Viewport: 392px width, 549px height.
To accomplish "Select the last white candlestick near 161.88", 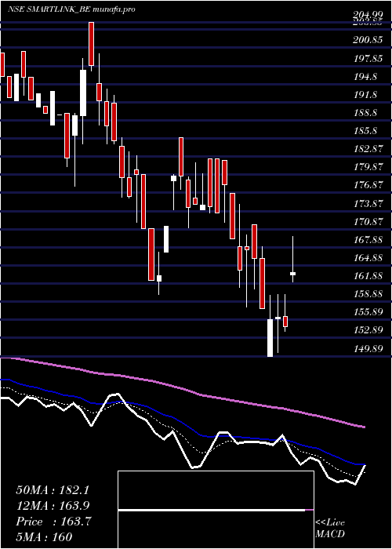I will click(292, 274).
